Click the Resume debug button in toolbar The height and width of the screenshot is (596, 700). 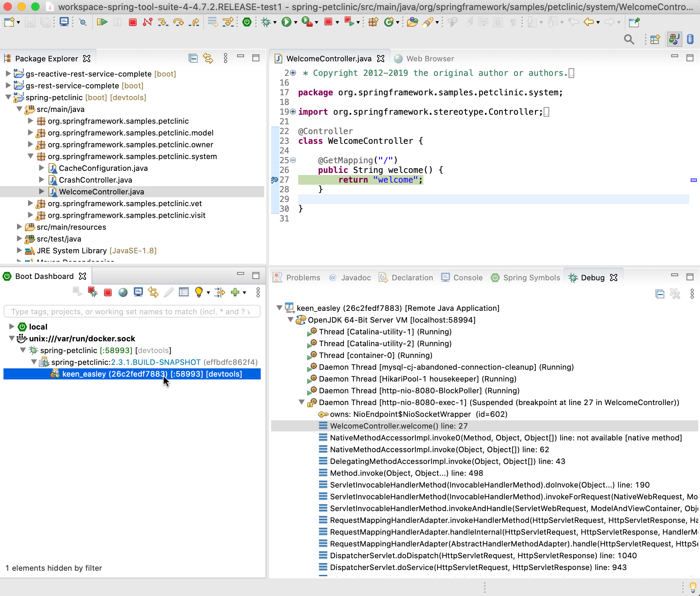coord(102,23)
